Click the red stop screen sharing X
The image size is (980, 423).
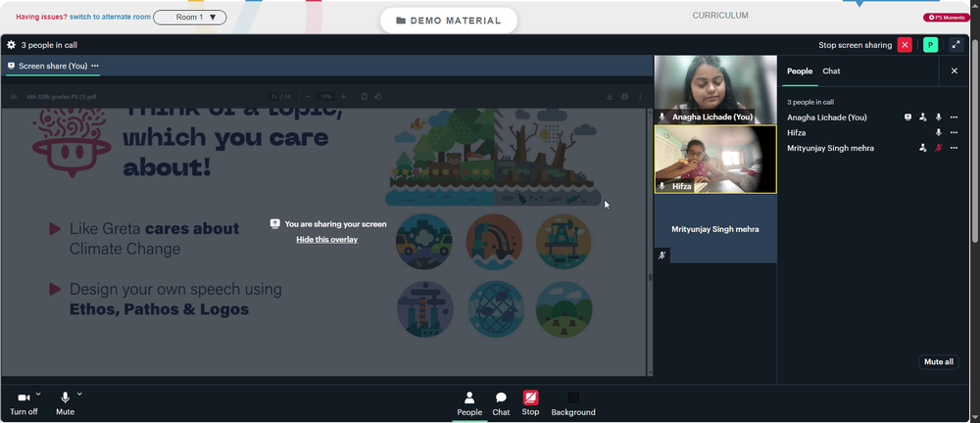pos(905,45)
